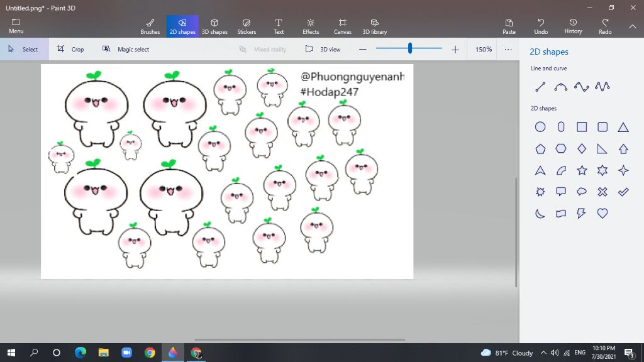Open the more options ellipsis menu

tap(508, 49)
